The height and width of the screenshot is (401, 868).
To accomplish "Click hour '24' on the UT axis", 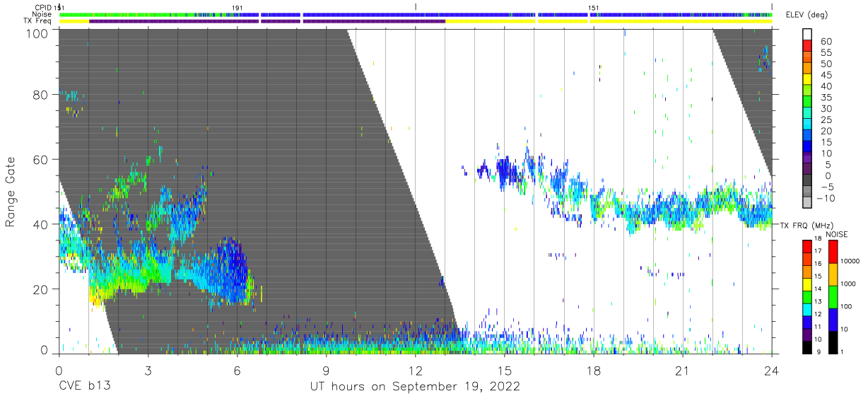I will tap(772, 370).
